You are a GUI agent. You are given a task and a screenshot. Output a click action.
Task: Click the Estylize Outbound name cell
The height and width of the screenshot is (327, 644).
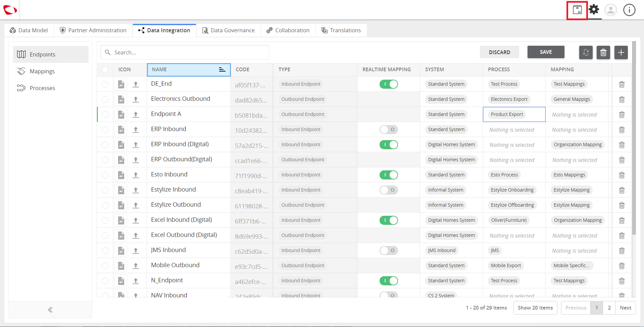coord(189,205)
